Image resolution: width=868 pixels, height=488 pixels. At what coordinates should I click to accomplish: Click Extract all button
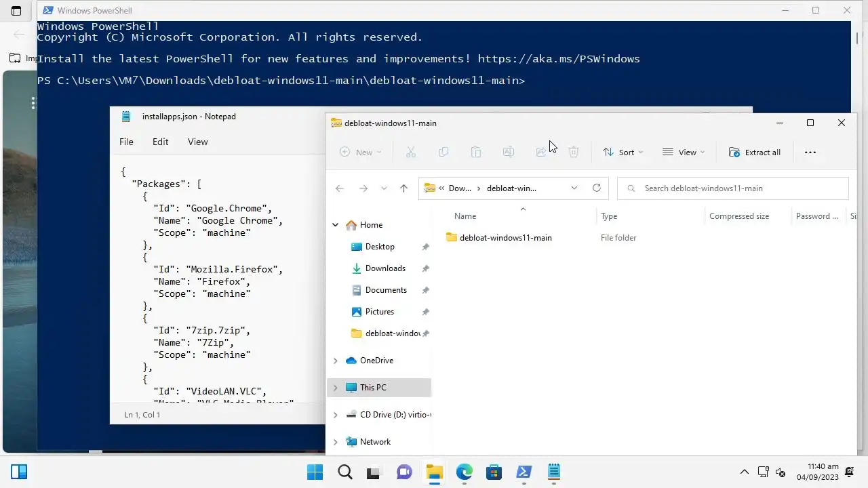click(x=755, y=152)
